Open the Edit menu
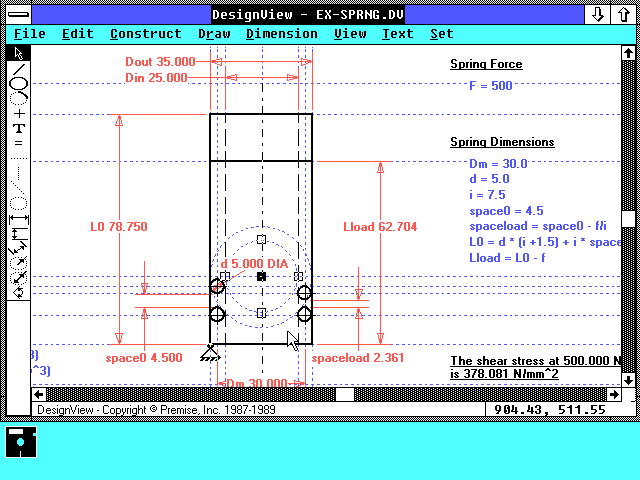This screenshot has width=640, height=480. tap(78, 34)
